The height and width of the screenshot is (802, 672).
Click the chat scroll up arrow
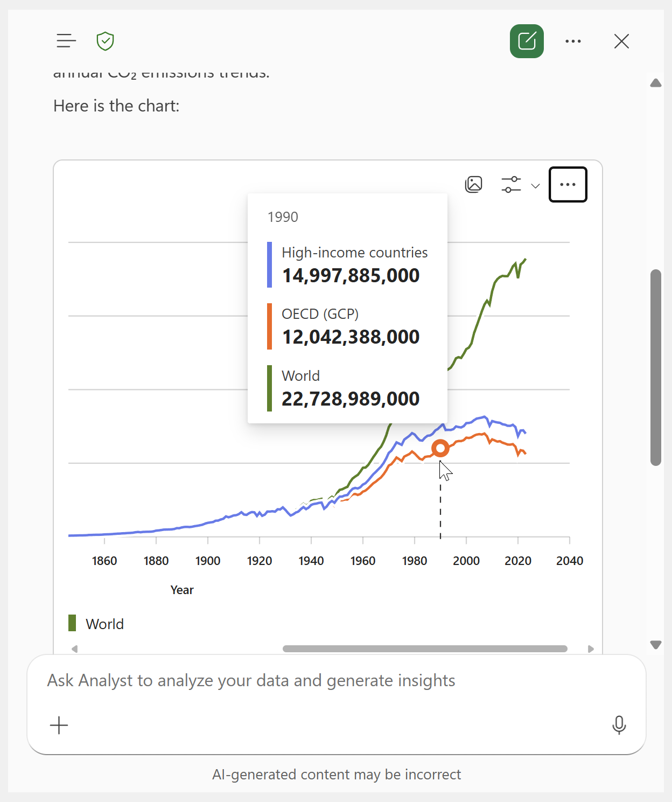[x=655, y=83]
